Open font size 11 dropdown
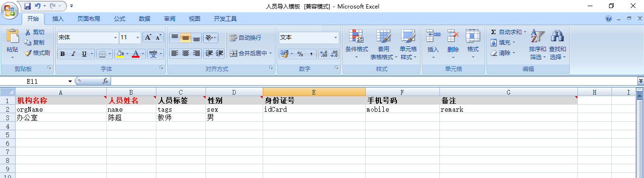This screenshot has height=178, width=644. coord(138,37)
